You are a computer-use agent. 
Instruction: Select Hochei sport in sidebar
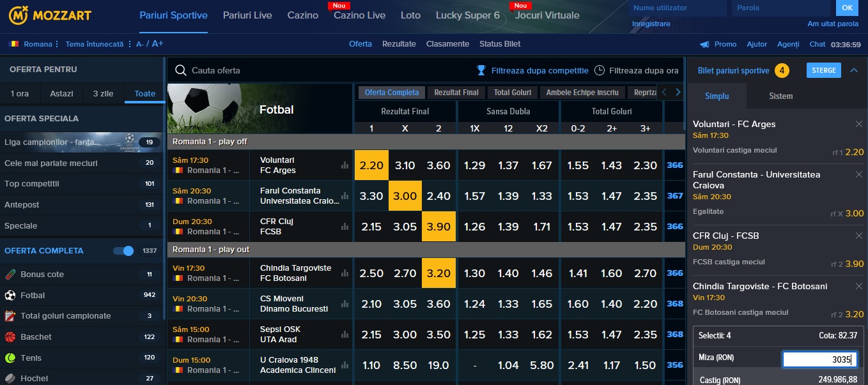pyautogui.click(x=82, y=378)
